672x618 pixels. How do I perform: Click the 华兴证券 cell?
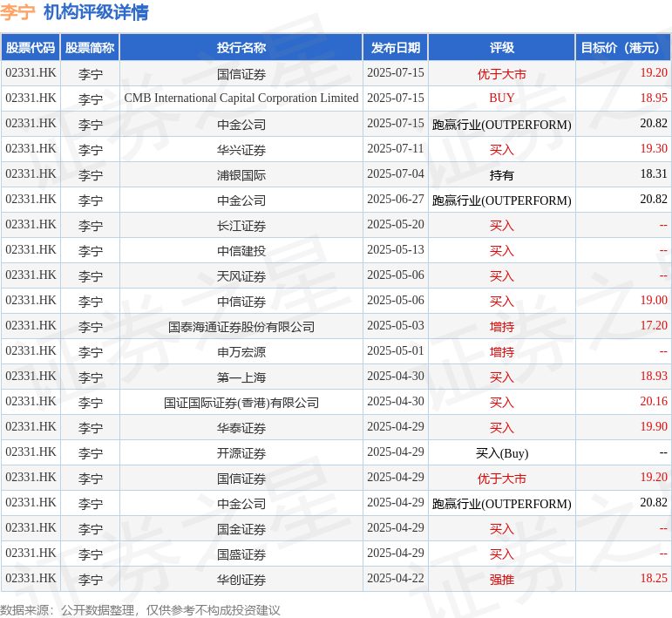(241, 150)
